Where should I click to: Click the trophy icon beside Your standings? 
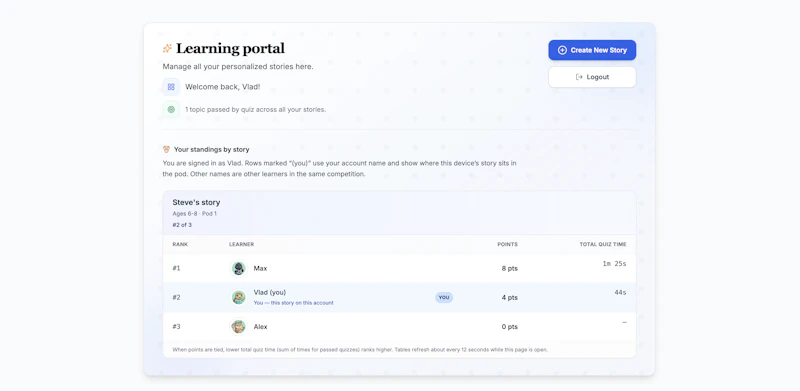[166, 150]
